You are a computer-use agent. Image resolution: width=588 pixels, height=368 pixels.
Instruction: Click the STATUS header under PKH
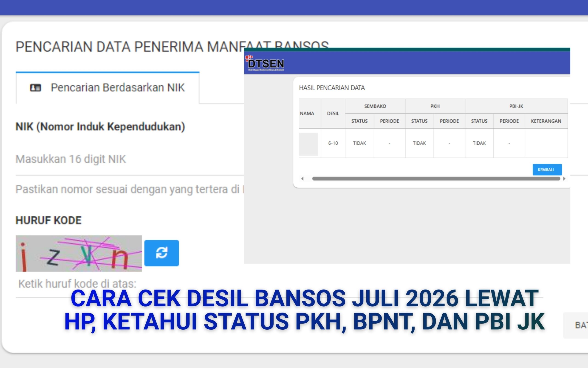pos(419,121)
